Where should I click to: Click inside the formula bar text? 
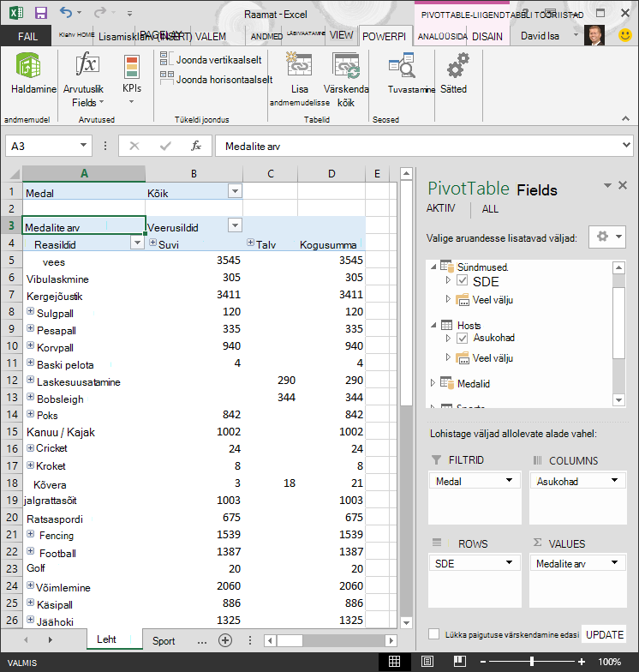(252, 147)
